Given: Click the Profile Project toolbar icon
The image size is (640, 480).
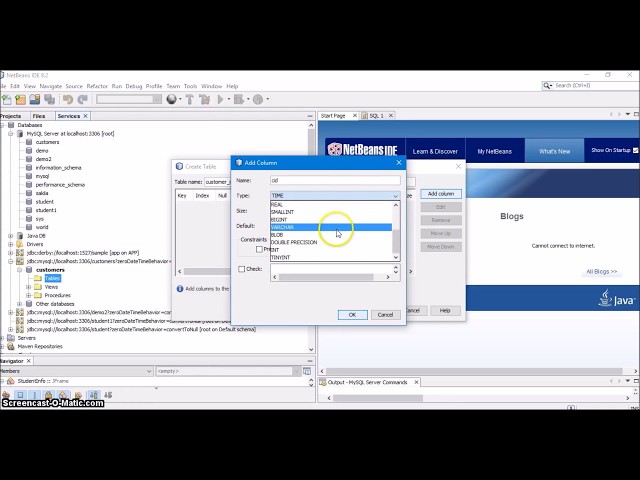Looking at the screenshot, I should pyautogui.click(x=258, y=99).
